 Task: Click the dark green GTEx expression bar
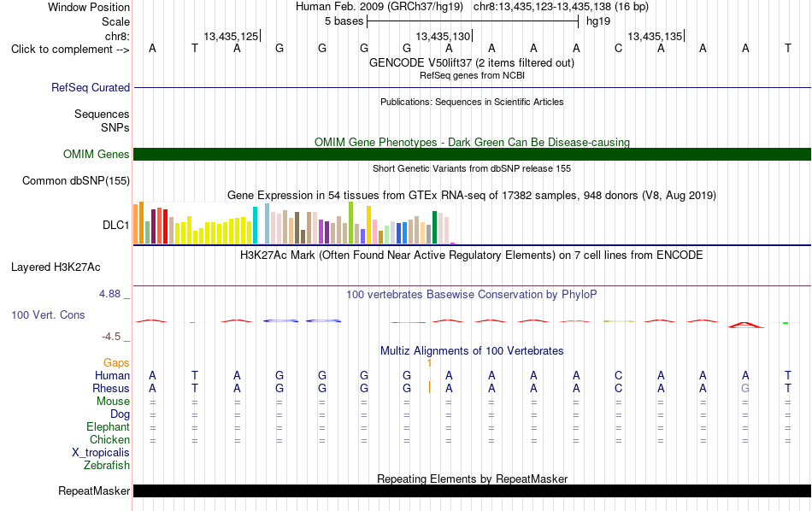click(x=434, y=227)
